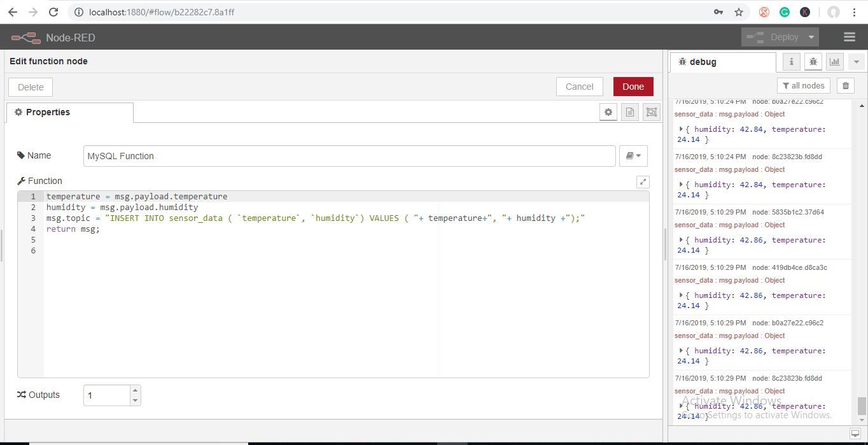
Task: Open the Chrome three-dot menu
Action: 854,12
